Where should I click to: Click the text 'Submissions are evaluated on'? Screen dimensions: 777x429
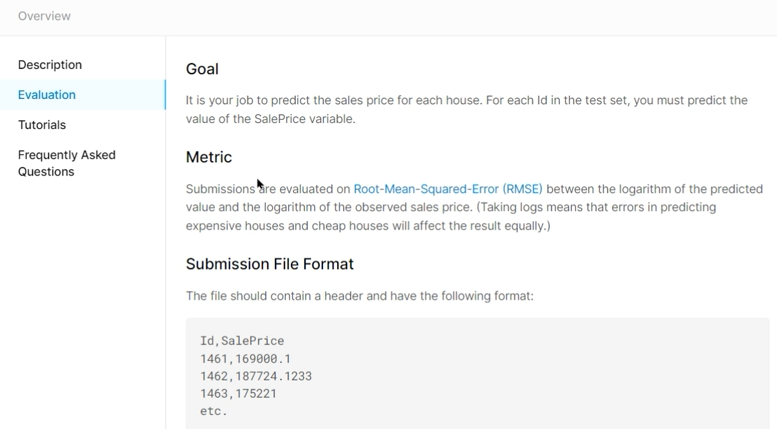pos(267,189)
